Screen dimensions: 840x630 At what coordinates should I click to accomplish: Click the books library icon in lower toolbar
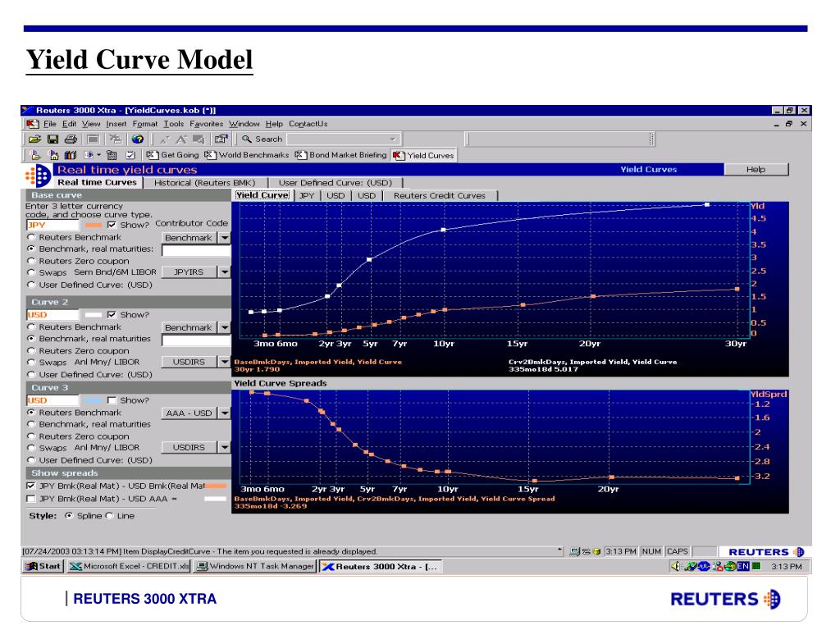tap(71, 155)
